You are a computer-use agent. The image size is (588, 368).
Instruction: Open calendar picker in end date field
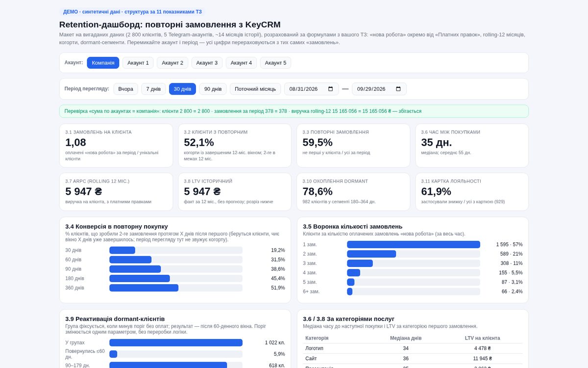[398, 89]
